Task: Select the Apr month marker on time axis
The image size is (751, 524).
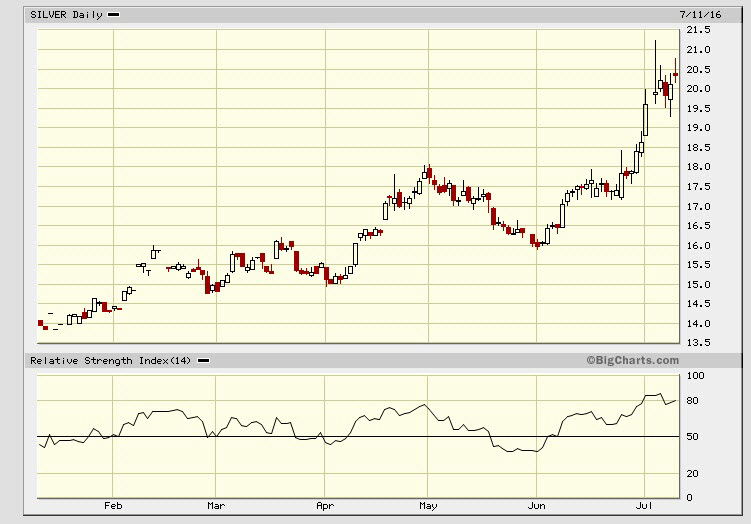Action: click(325, 507)
